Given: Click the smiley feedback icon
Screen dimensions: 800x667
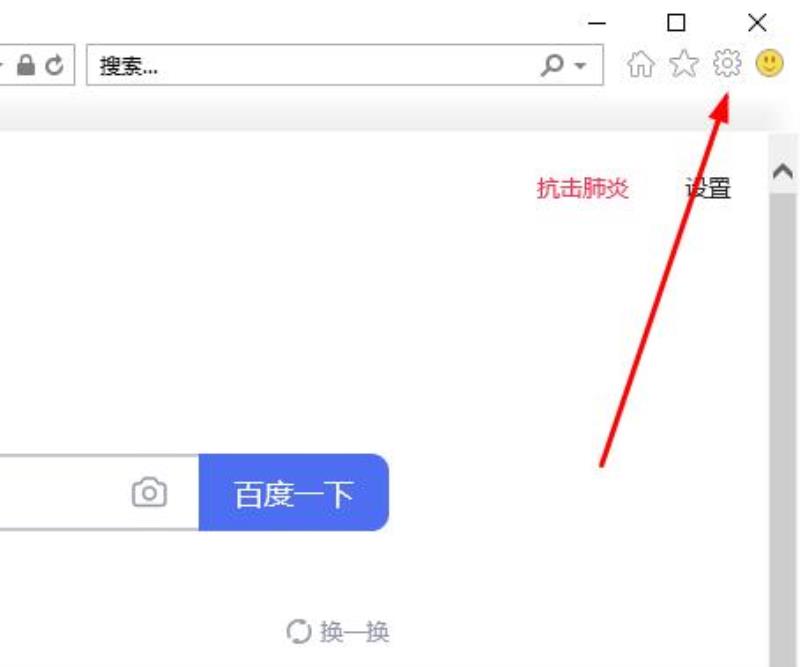Looking at the screenshot, I should (x=769, y=63).
